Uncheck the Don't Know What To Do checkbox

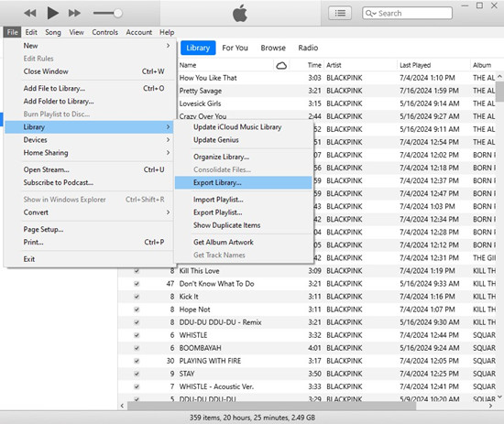(137, 284)
